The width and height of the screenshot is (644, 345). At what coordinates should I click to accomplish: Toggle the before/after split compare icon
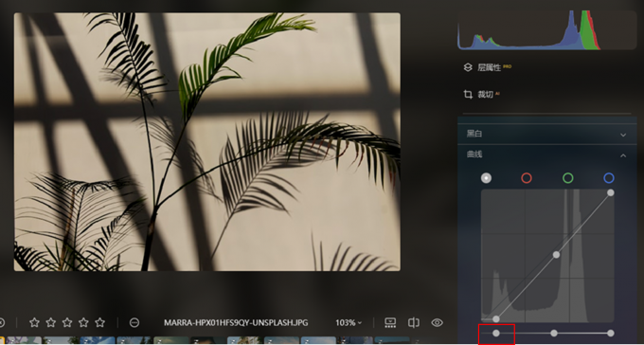414,323
